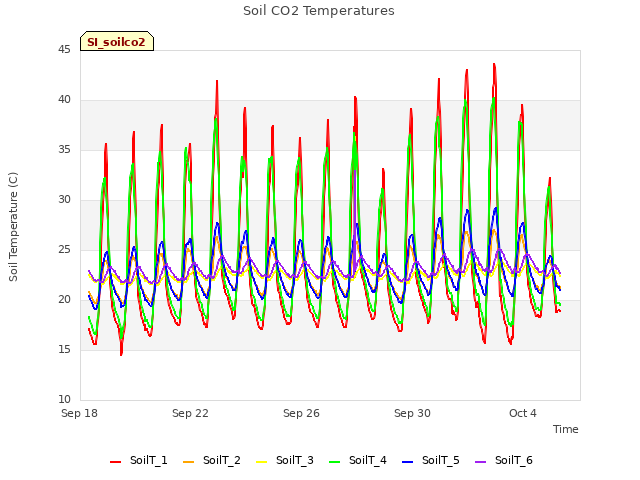
Task: Click the Oct 4 x-axis tick label
Action: tap(523, 413)
